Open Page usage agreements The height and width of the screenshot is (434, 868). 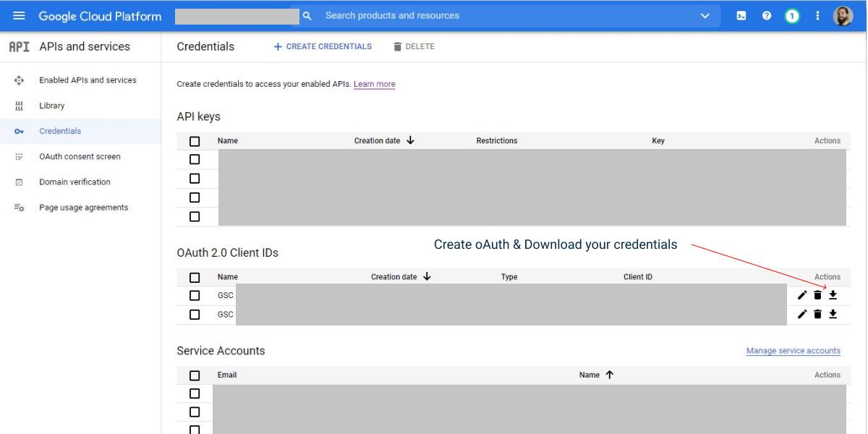coord(83,208)
